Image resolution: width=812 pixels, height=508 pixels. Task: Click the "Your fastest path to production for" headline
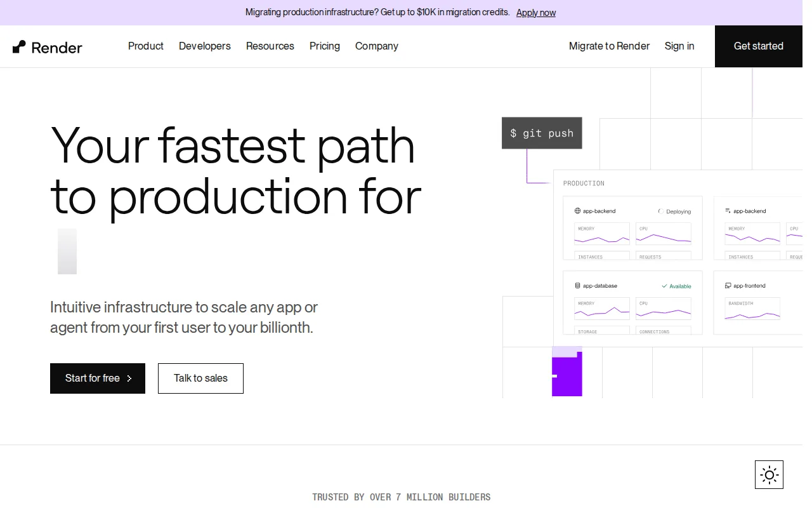(x=236, y=170)
